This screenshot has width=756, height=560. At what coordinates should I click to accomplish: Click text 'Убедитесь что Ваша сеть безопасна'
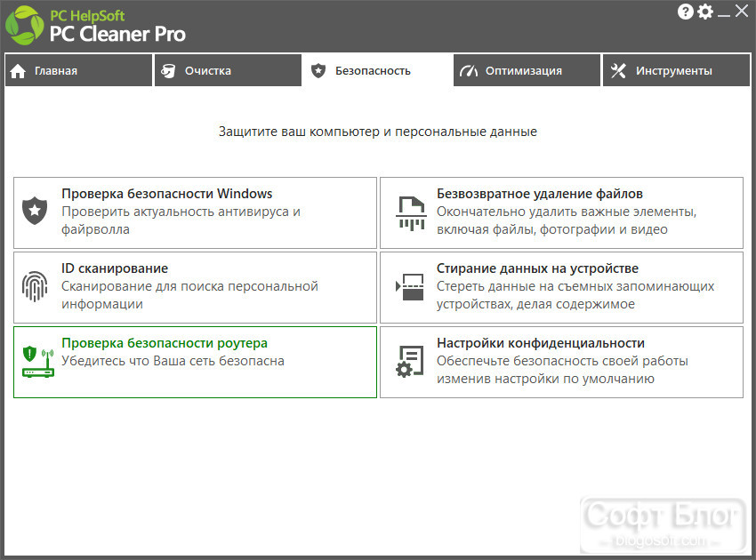click(x=173, y=361)
